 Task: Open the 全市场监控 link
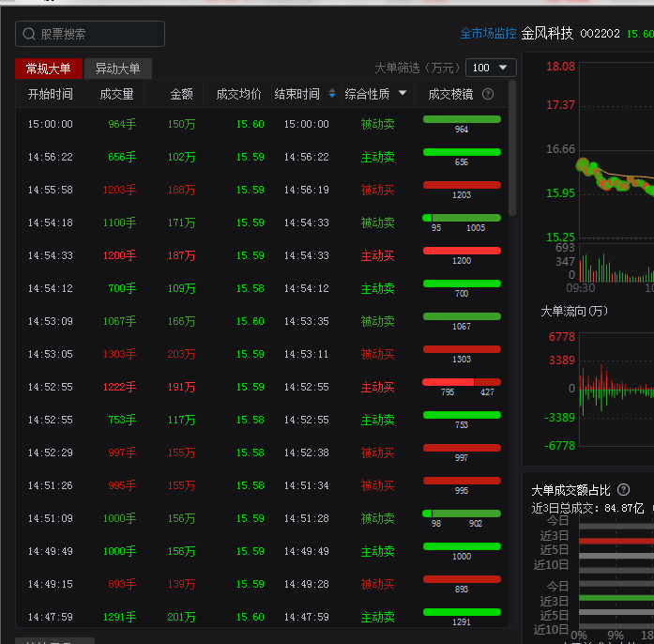coord(488,34)
